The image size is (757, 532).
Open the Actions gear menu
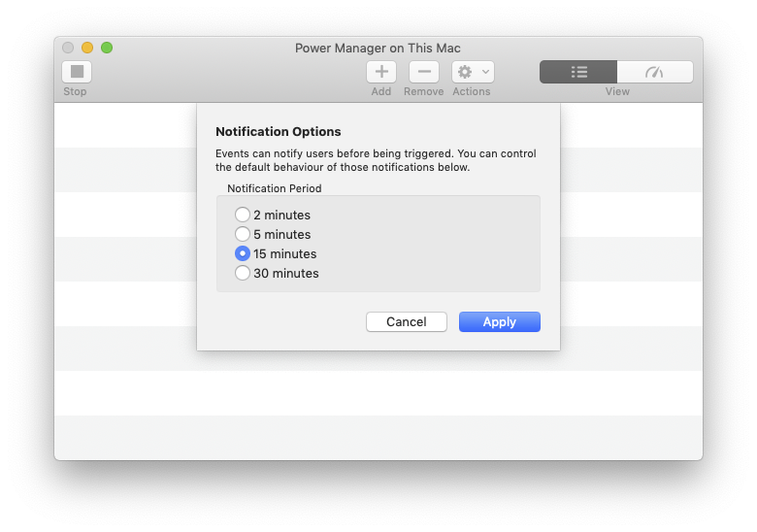tap(473, 72)
